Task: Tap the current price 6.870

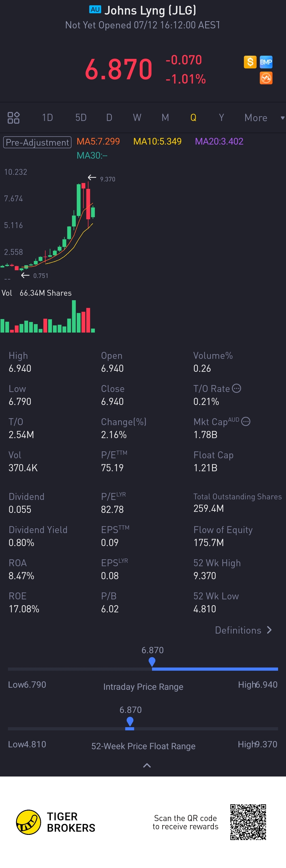Action: tap(118, 69)
